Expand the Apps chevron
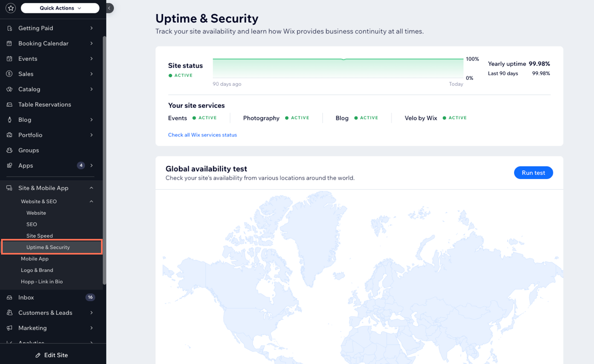The height and width of the screenshot is (364, 594). (x=92, y=166)
